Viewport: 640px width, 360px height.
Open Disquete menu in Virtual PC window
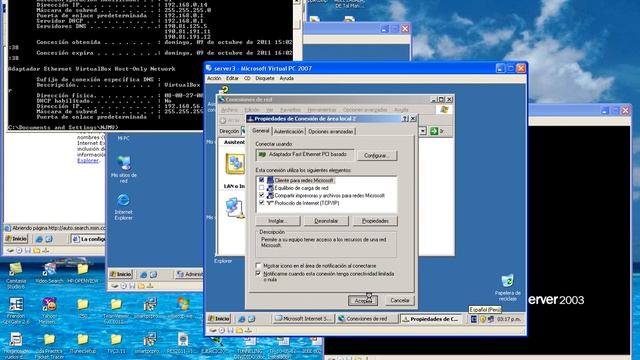point(265,78)
